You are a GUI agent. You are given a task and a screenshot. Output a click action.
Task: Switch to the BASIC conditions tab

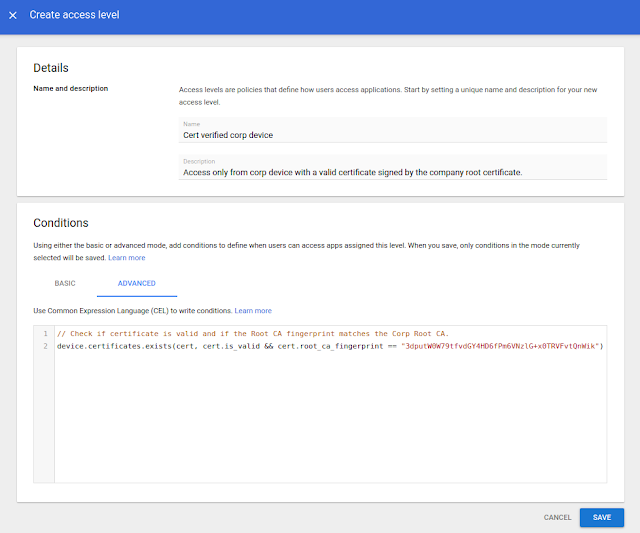pos(65,283)
